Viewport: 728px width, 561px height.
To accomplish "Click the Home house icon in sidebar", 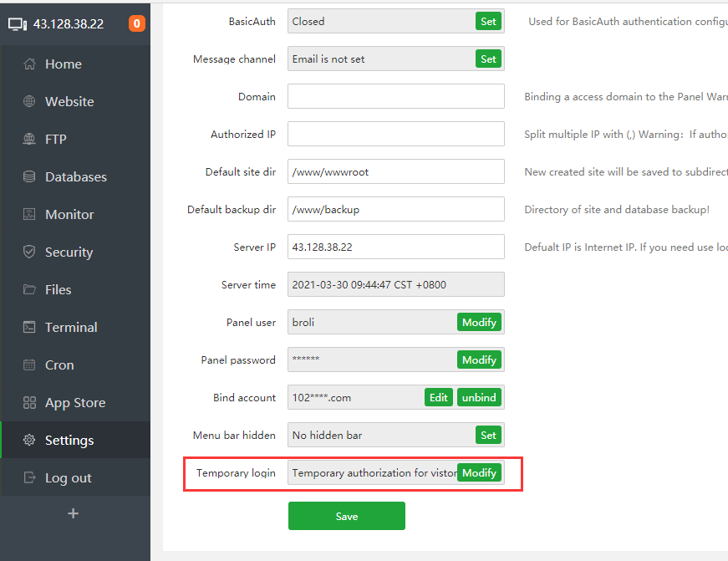I will tap(29, 64).
